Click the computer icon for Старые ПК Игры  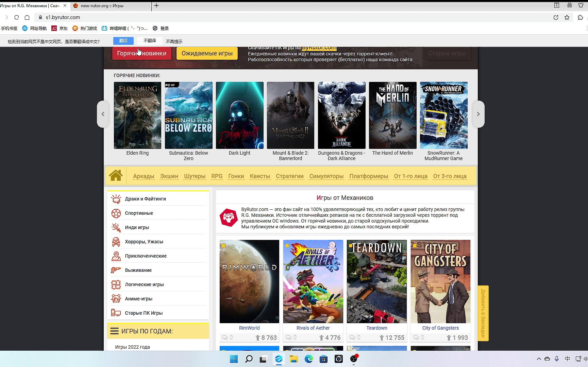coord(116,313)
